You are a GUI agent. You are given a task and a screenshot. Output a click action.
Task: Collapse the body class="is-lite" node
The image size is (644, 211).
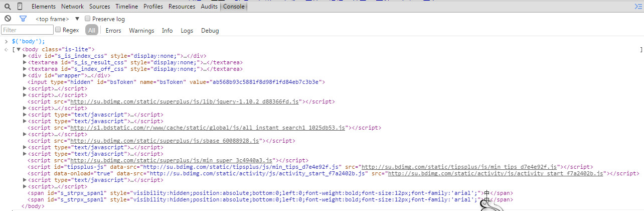coord(19,49)
